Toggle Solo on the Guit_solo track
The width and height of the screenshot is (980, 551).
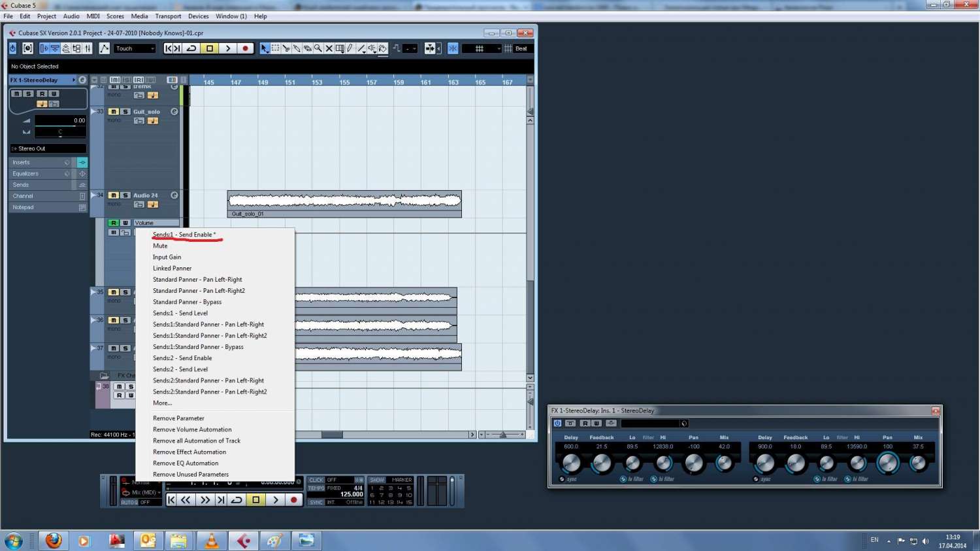coord(125,112)
